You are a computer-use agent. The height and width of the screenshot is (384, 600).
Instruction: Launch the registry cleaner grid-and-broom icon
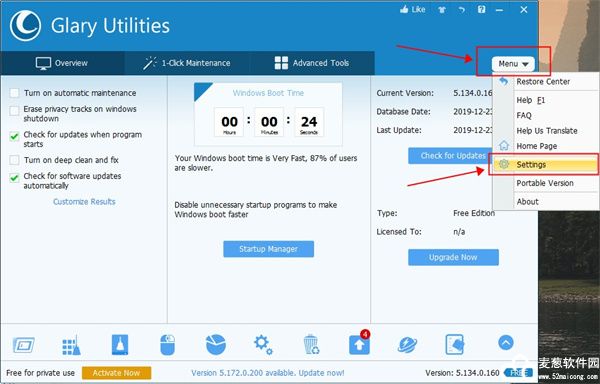tap(71, 345)
